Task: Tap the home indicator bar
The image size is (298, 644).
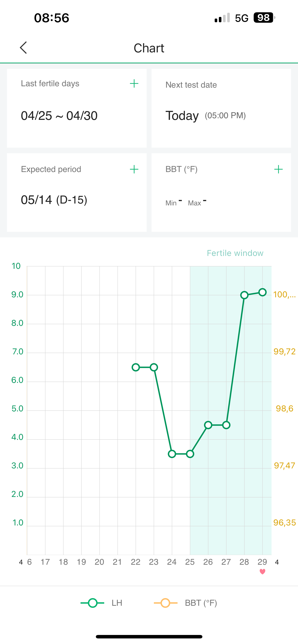Action: [149, 637]
